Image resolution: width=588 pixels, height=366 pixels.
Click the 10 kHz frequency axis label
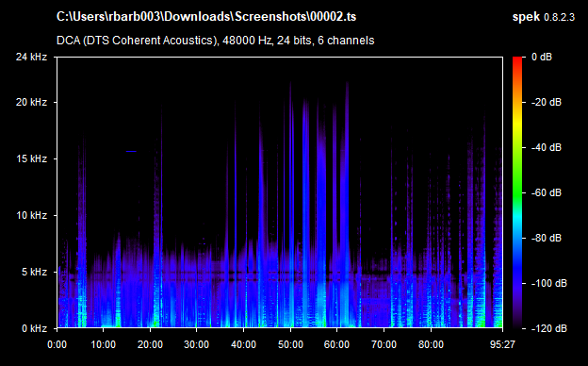(31, 215)
